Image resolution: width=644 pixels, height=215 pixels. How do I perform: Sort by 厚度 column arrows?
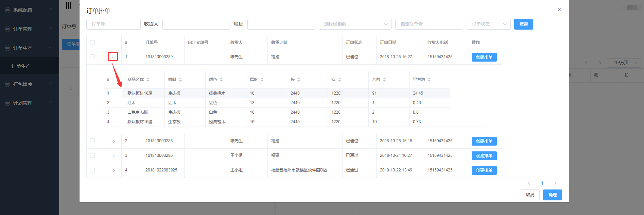tap(262, 80)
